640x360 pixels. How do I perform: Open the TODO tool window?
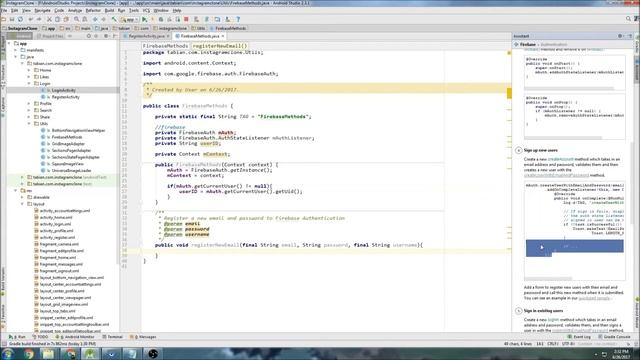[x=40, y=337]
